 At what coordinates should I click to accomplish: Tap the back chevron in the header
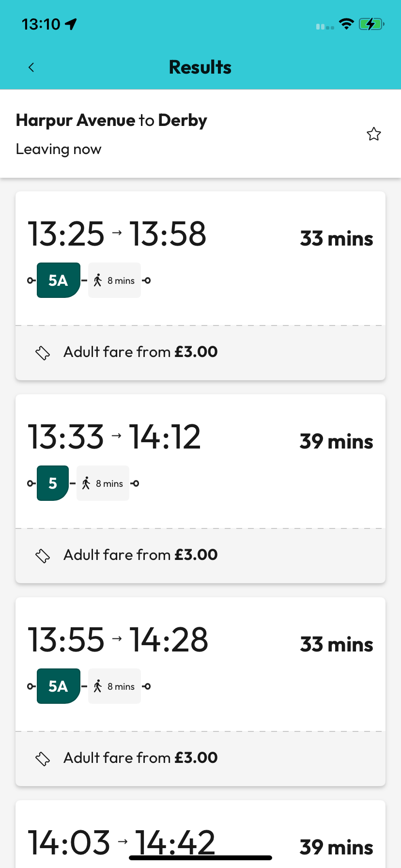click(x=31, y=67)
